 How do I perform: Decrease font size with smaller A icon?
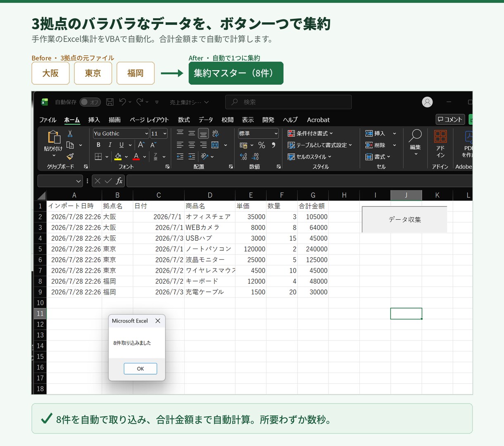click(153, 145)
